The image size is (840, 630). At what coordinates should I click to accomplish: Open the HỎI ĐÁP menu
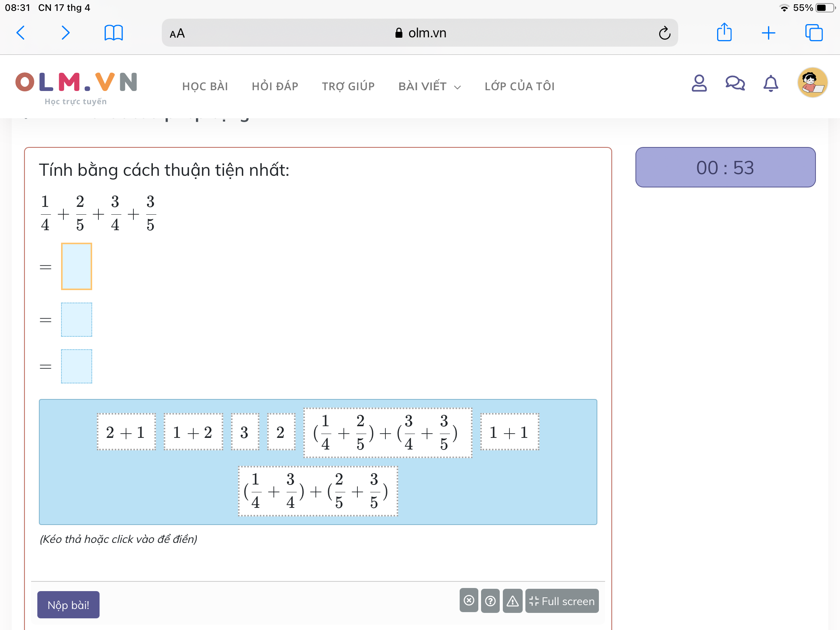275,86
